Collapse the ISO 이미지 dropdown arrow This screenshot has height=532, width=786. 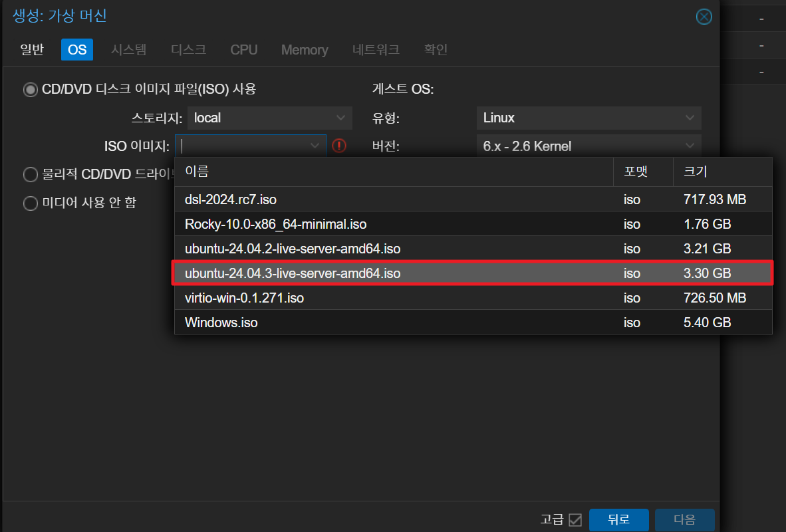tap(315, 146)
